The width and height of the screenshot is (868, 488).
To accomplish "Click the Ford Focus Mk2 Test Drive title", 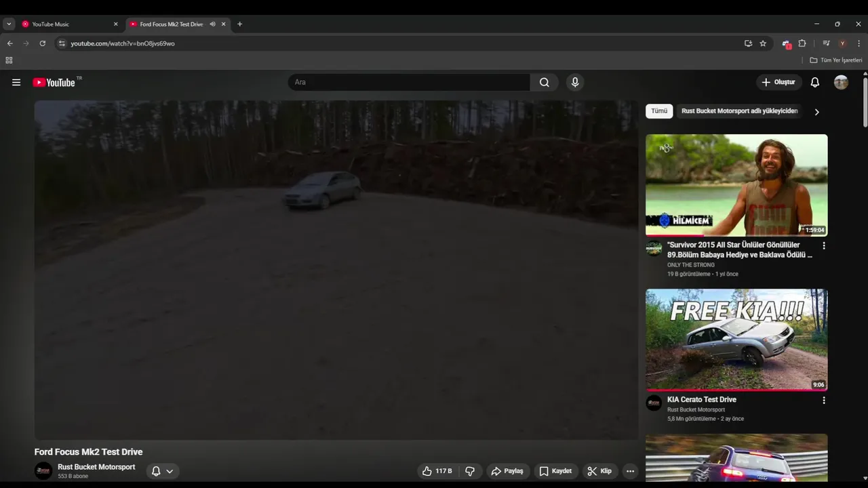I will (89, 452).
